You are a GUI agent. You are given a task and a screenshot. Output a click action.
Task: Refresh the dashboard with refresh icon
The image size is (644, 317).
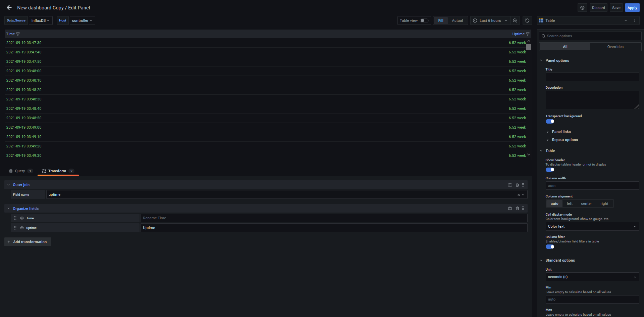[x=527, y=20]
